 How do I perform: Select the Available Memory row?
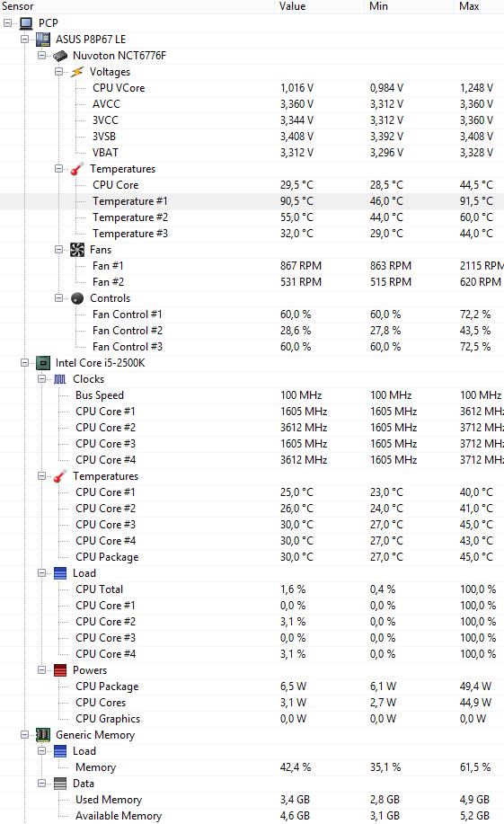click(252, 816)
